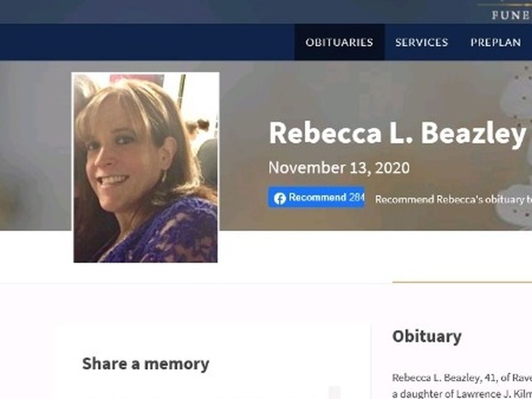The height and width of the screenshot is (399, 532).
Task: Click the gray scrollbar stub below Share a memory
Action: pyautogui.click(x=335, y=392)
